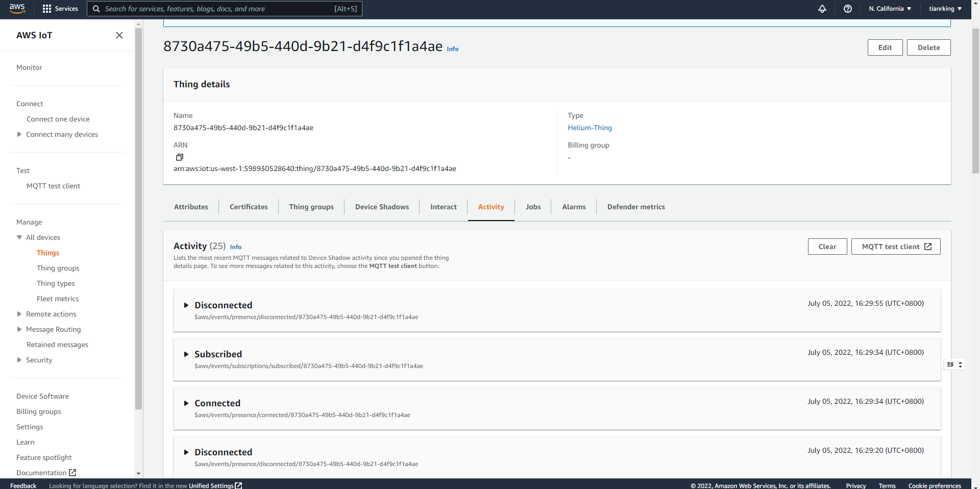Collapse All devices section
The width and height of the screenshot is (980, 489).
pyautogui.click(x=19, y=237)
